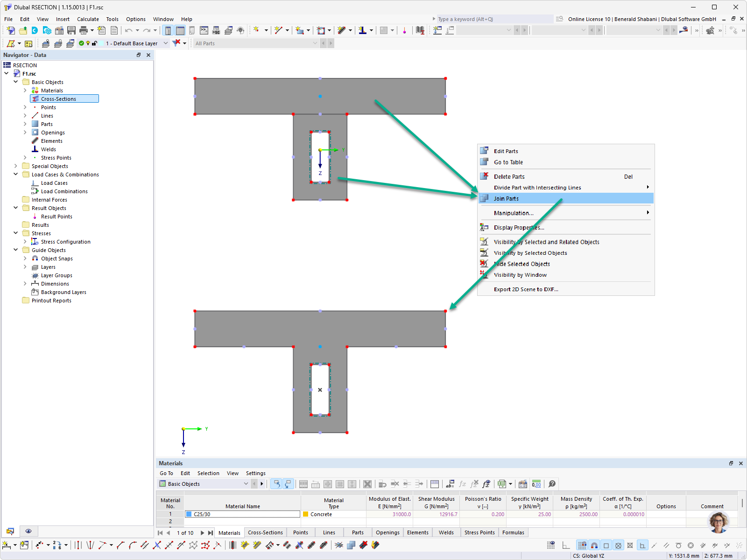Click the filter with red X icon
Screen dimensions: 747x560
click(x=176, y=43)
